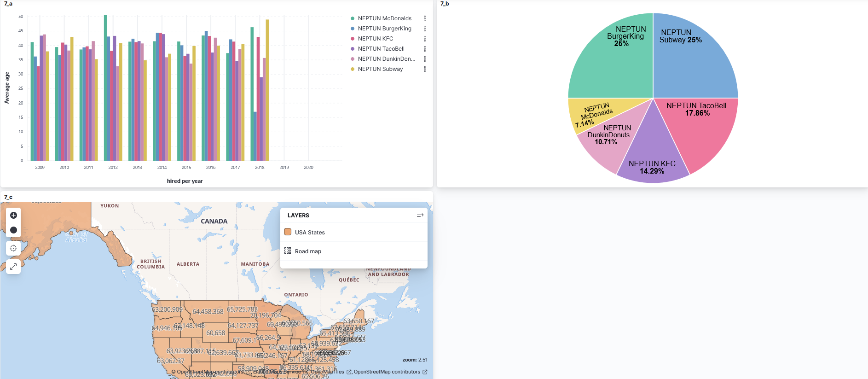Click the 63,200.909 state value label
The height and width of the screenshot is (379, 868).
tap(167, 309)
